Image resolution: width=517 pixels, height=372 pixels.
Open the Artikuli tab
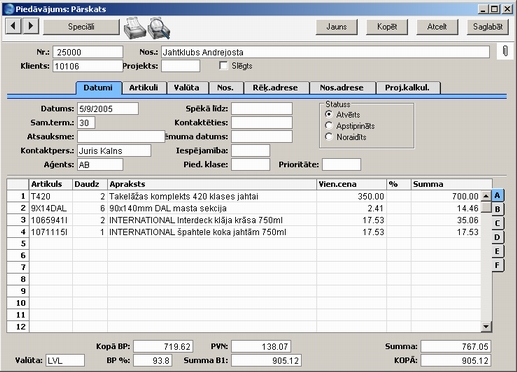coord(144,88)
